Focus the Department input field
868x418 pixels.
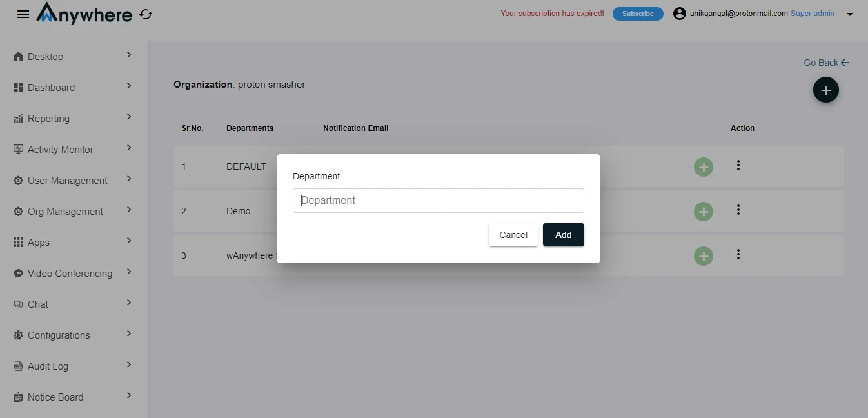click(x=439, y=201)
